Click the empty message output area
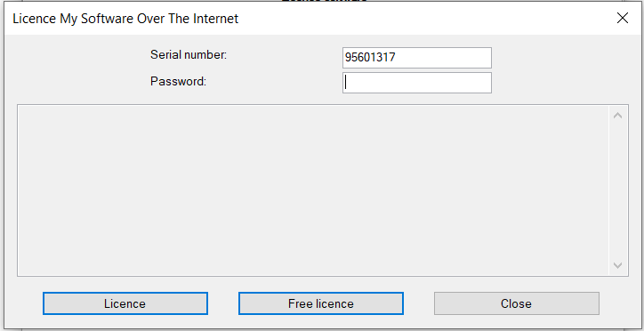This screenshot has height=331, width=644. pyautogui.click(x=313, y=190)
